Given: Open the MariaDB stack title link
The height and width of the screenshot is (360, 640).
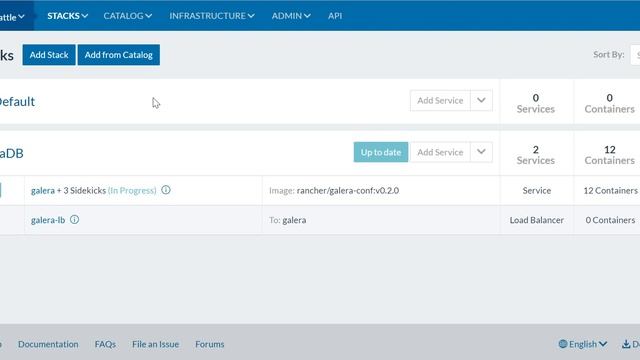Looking at the screenshot, I should [x=11, y=153].
